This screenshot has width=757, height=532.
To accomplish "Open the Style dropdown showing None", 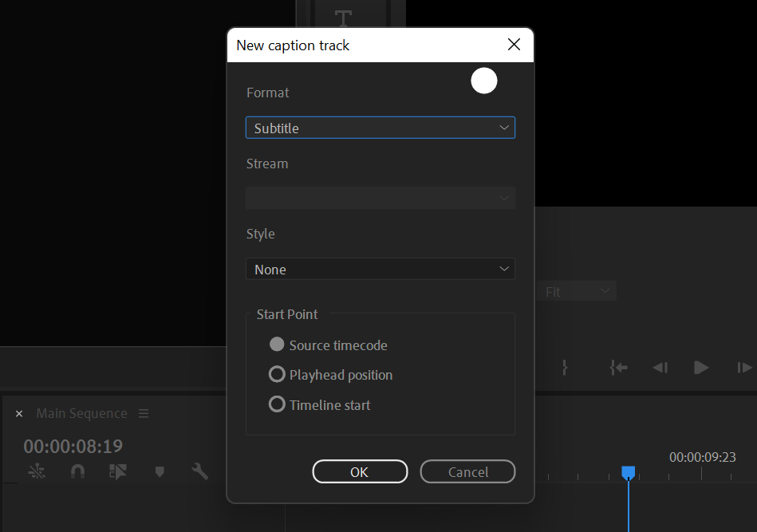I will click(x=380, y=269).
